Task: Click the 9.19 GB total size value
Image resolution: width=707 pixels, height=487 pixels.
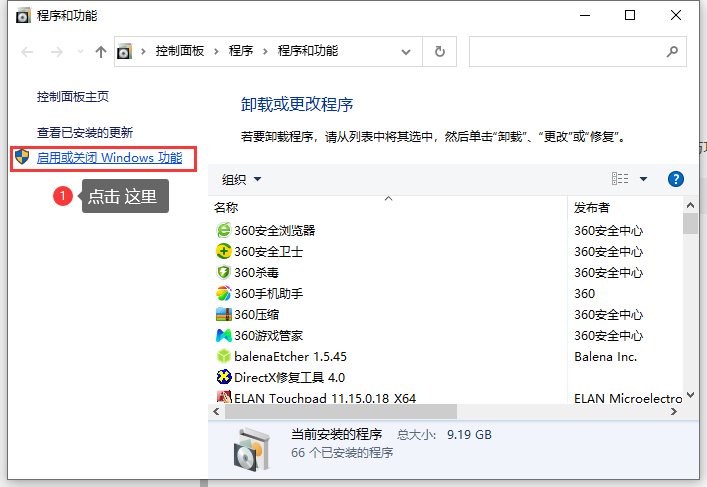Action: click(x=469, y=434)
